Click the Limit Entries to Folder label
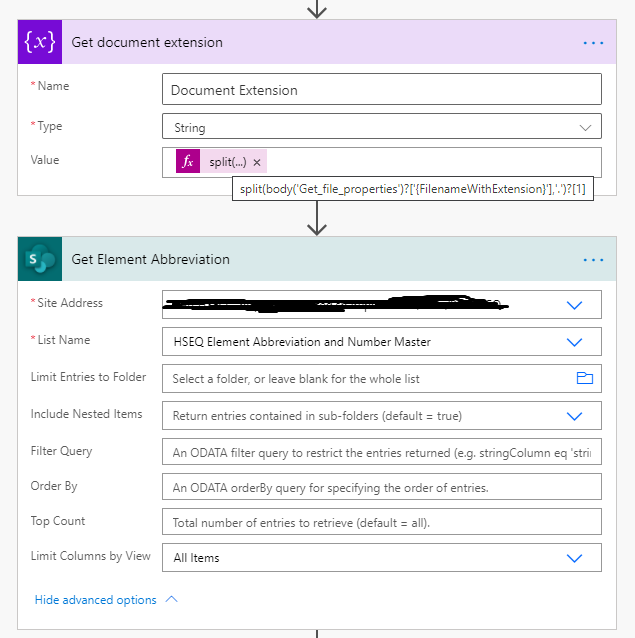 click(x=88, y=377)
